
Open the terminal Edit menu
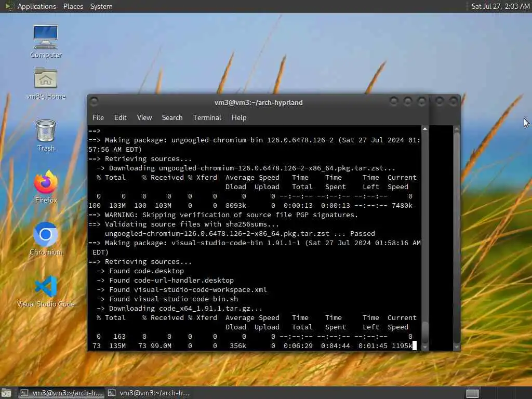(120, 118)
